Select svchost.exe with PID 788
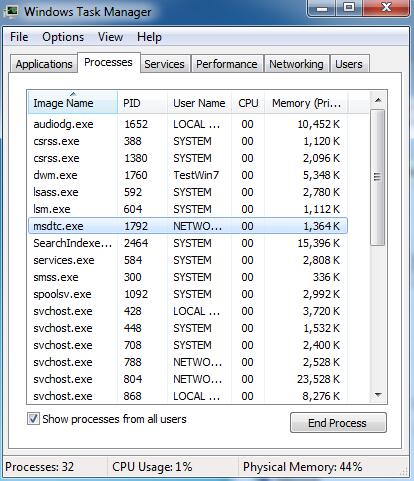Screen dimensions: 414x481 pyautogui.click(x=188, y=362)
